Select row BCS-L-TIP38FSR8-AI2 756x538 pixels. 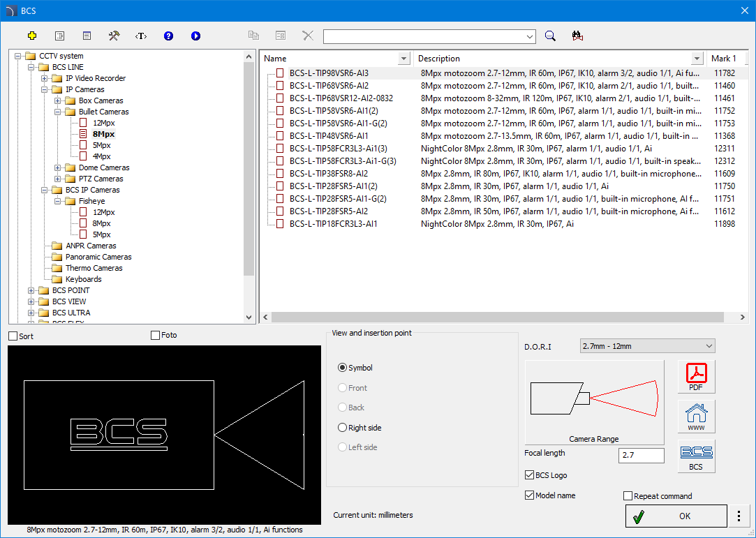pyautogui.click(x=329, y=174)
